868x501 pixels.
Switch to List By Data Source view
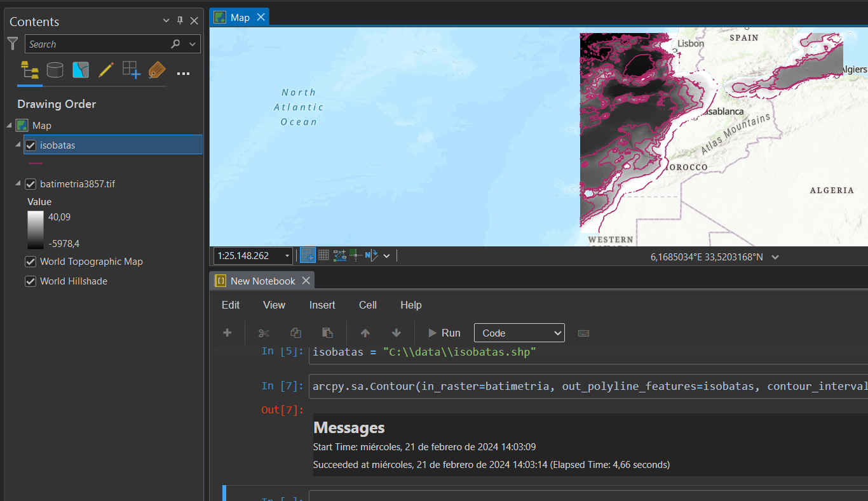coord(55,70)
